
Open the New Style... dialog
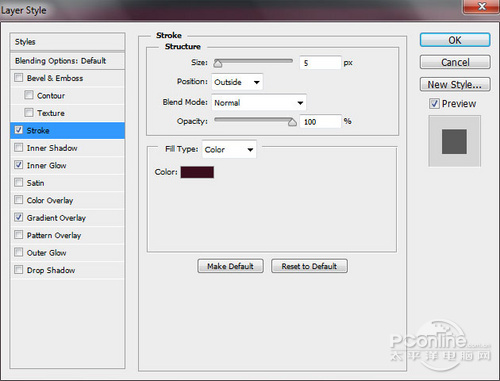(x=455, y=84)
